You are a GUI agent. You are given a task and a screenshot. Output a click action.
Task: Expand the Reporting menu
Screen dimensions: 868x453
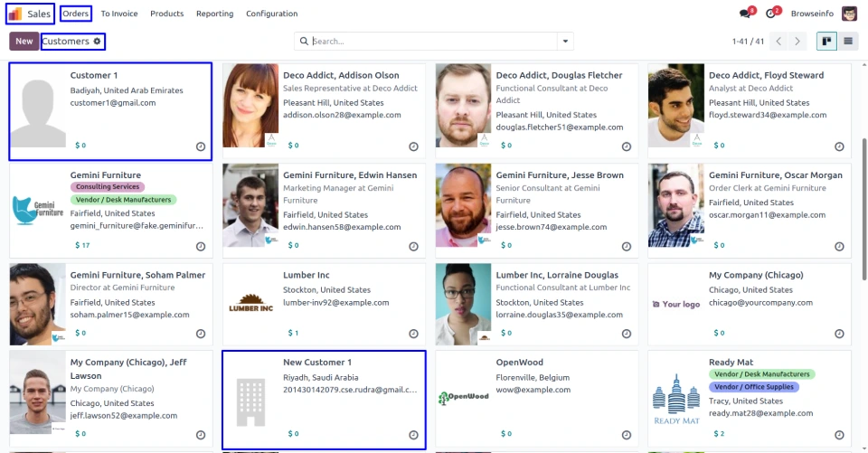pos(214,14)
